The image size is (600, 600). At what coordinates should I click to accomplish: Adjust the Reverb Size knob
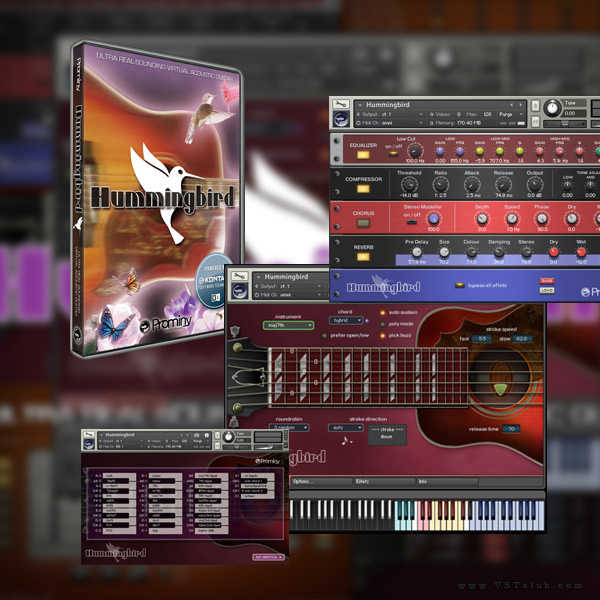point(444,252)
